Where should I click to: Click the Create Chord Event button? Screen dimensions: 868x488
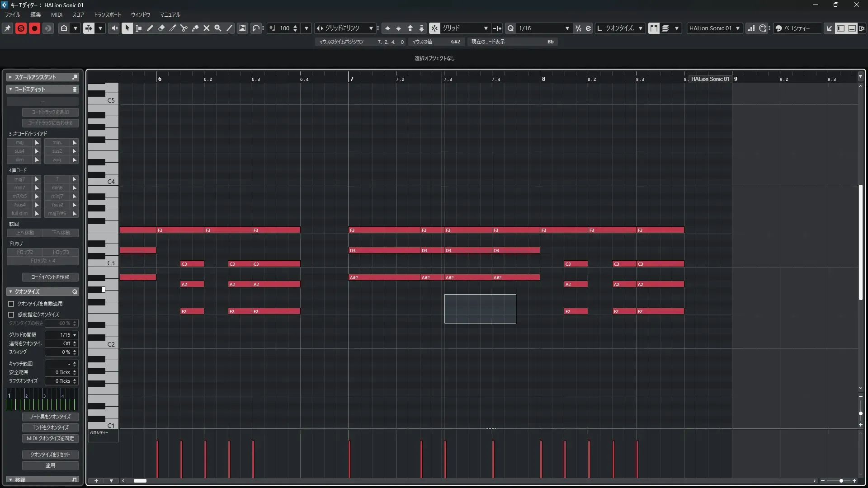point(50,277)
